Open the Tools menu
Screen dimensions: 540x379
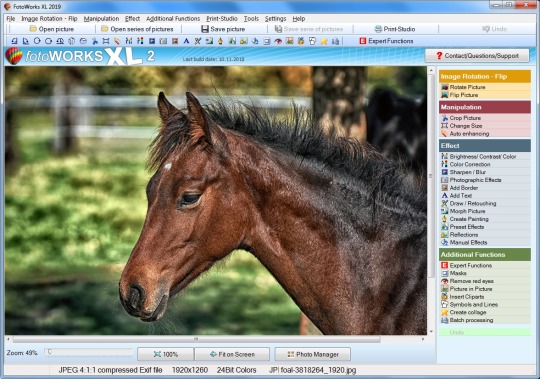click(251, 19)
